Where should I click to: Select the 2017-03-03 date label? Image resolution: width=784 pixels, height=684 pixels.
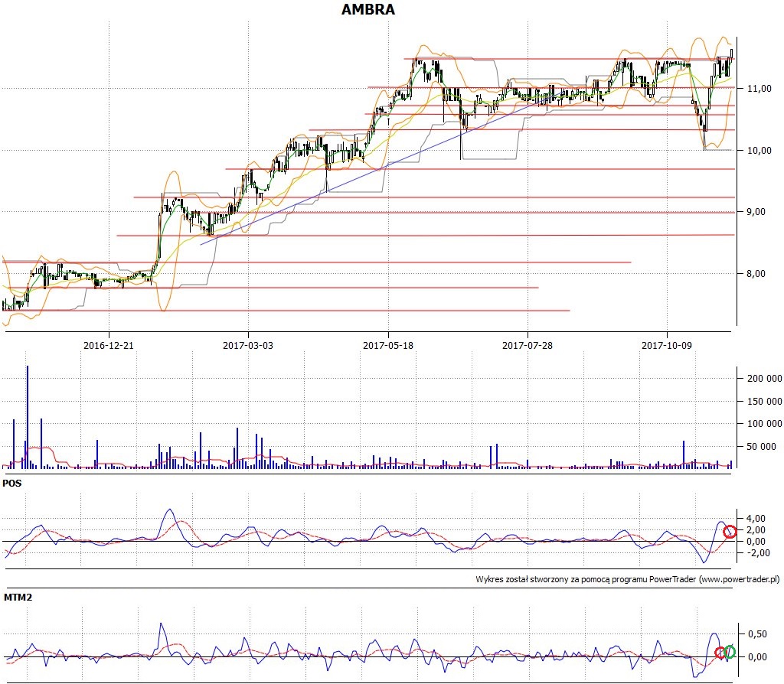coord(248,345)
